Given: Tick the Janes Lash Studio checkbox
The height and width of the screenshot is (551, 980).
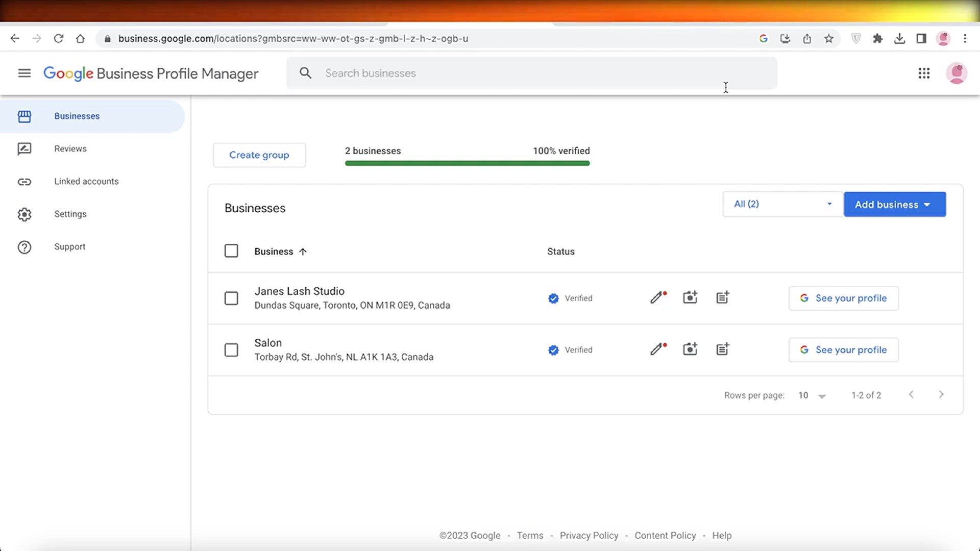Looking at the screenshot, I should (231, 298).
